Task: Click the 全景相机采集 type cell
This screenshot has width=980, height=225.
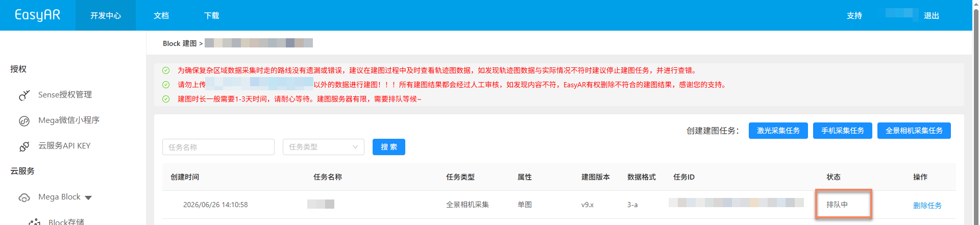Action: 468,205
